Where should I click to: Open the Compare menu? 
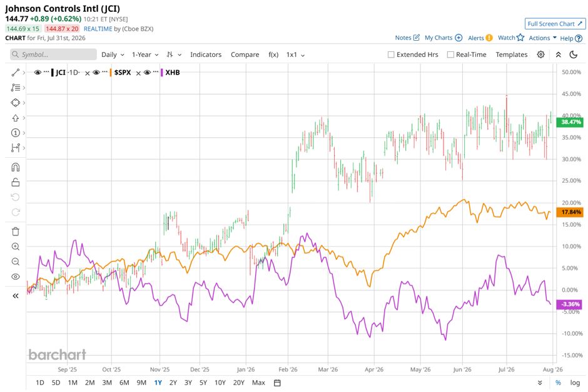pyautogui.click(x=245, y=54)
